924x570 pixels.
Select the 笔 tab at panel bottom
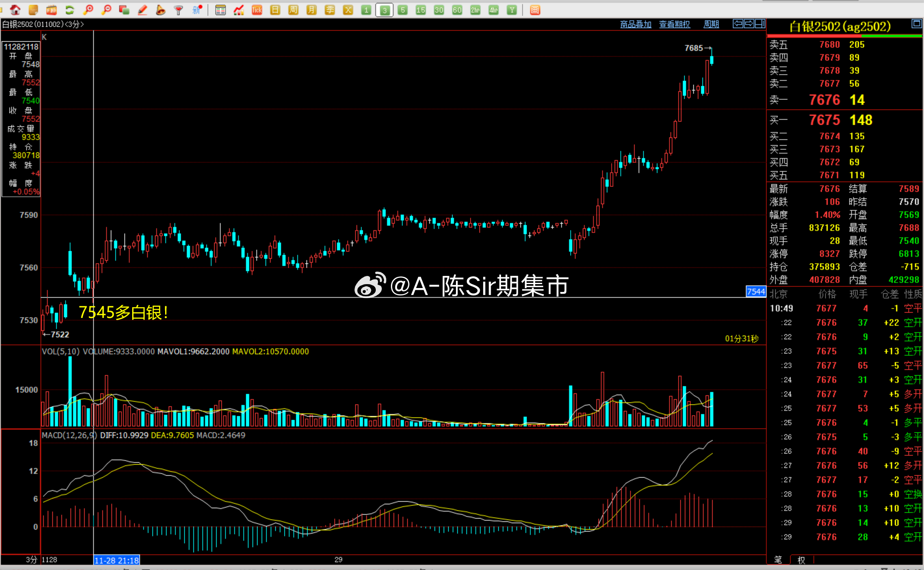click(778, 559)
